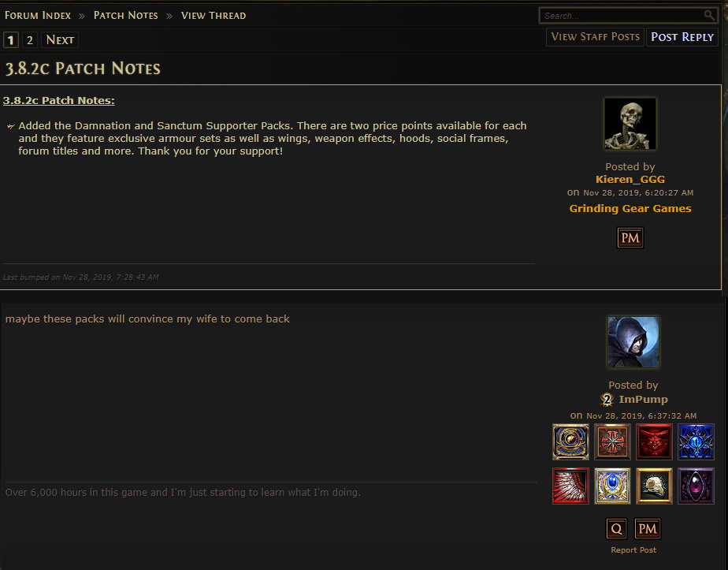Click the golden orb supporter badge
Image resolution: width=728 pixels, height=570 pixels.
[x=570, y=441]
